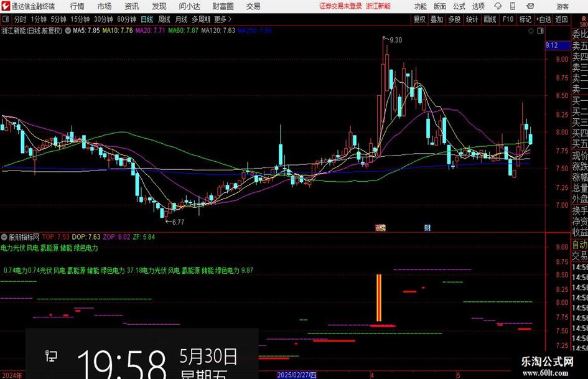Viewport: 588px width, 379px height.
Task: Click the MA5: 7.85 value
Action: pyautogui.click(x=86, y=30)
